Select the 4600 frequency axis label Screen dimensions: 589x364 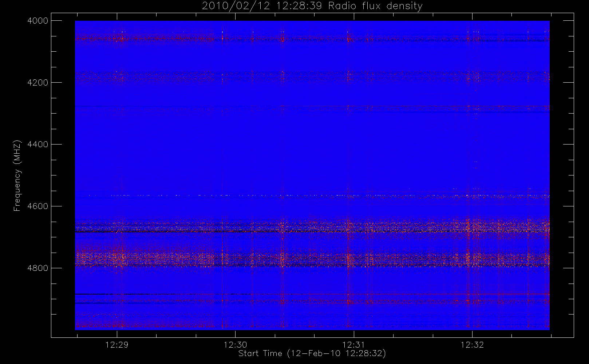[x=38, y=206]
